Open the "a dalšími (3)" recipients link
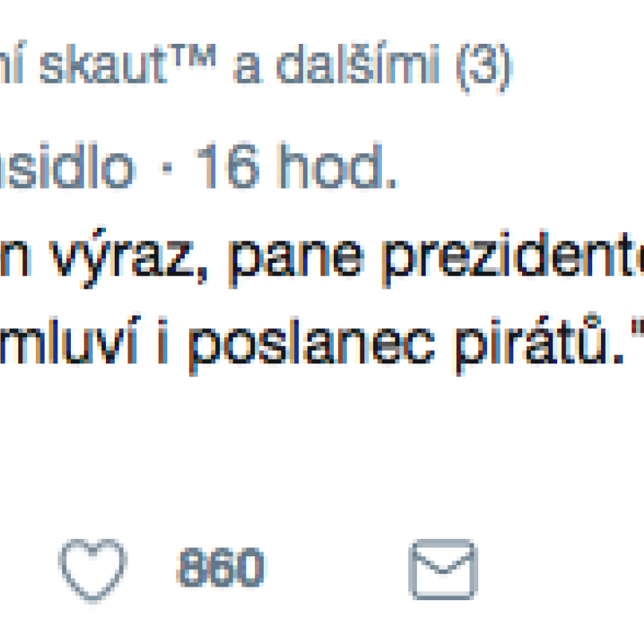This screenshot has height=644, width=644. 372,66
